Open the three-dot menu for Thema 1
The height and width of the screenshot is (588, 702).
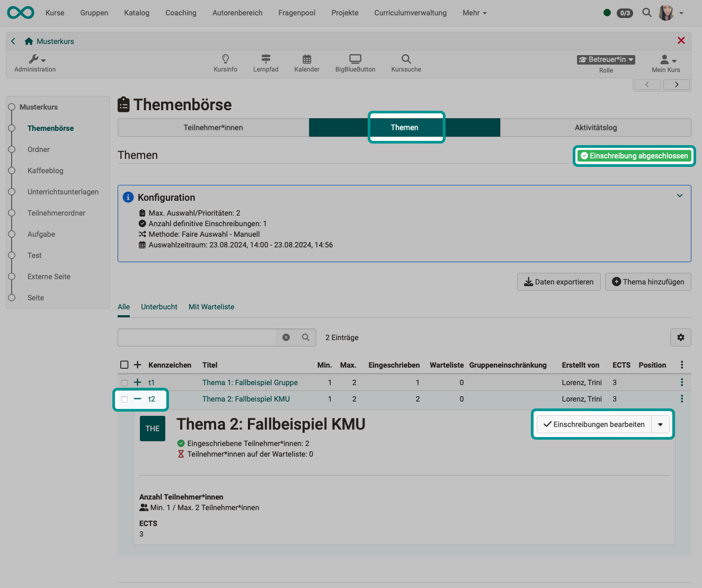tap(682, 382)
